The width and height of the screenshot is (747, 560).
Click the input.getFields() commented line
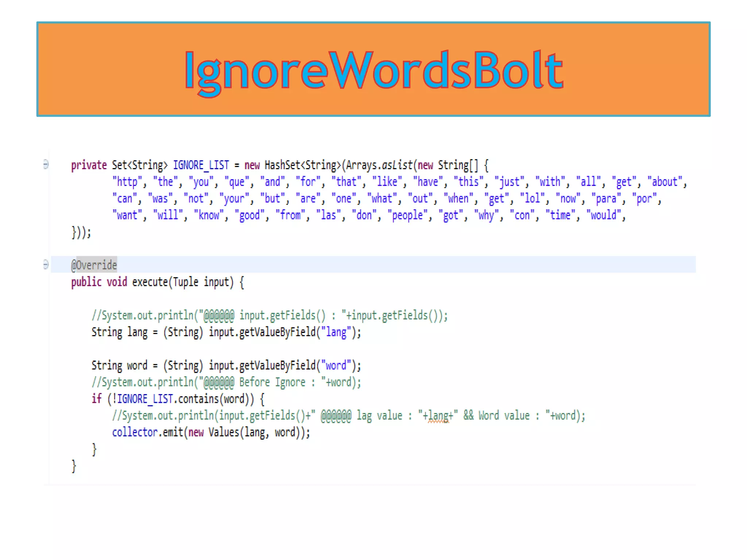[x=270, y=315]
